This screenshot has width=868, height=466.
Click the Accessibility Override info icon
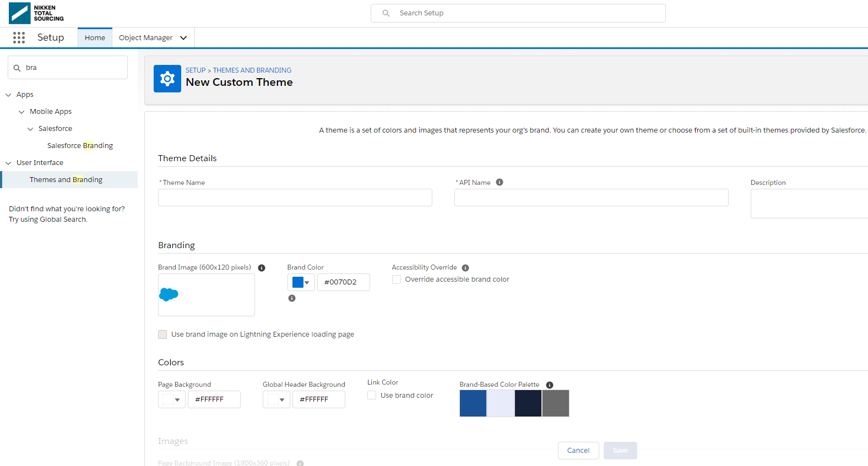pyautogui.click(x=465, y=268)
